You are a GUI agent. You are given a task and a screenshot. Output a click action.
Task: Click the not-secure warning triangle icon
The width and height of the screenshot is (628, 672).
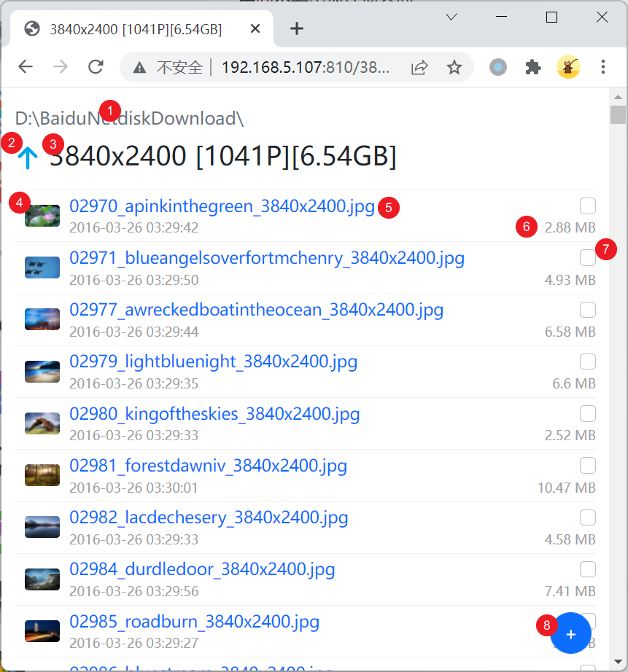(139, 68)
